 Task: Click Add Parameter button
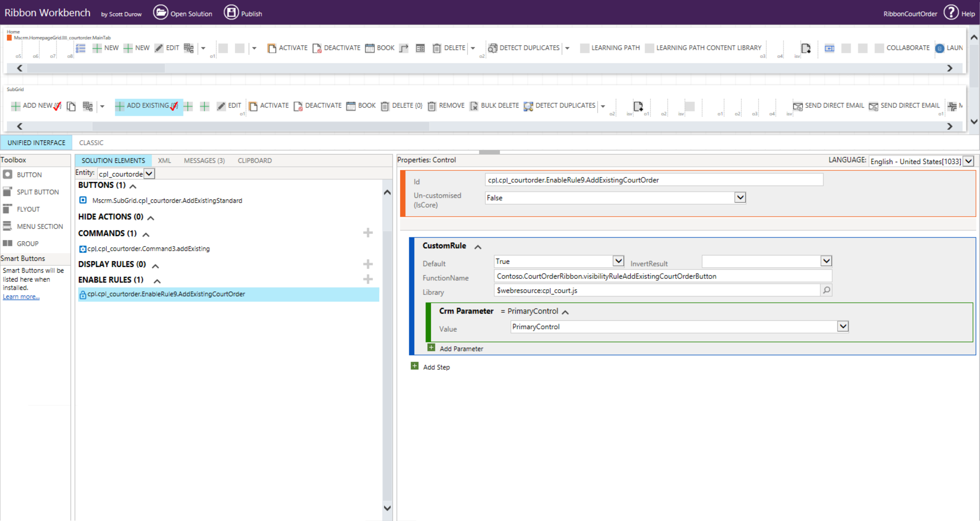(461, 349)
